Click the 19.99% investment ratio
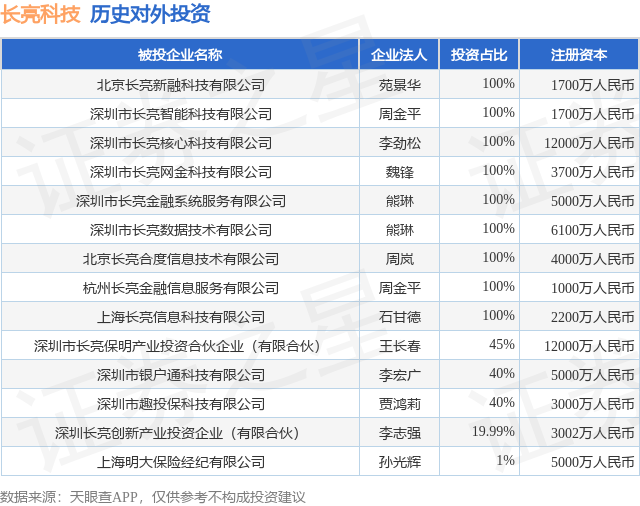Screen dimensions: 640x506 click(x=493, y=431)
